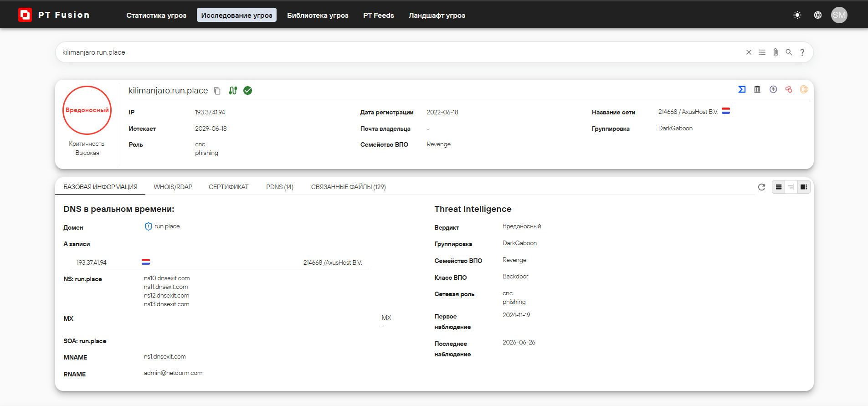Click the shield icon next to run.place
This screenshot has height=406, width=868.
[148, 226]
